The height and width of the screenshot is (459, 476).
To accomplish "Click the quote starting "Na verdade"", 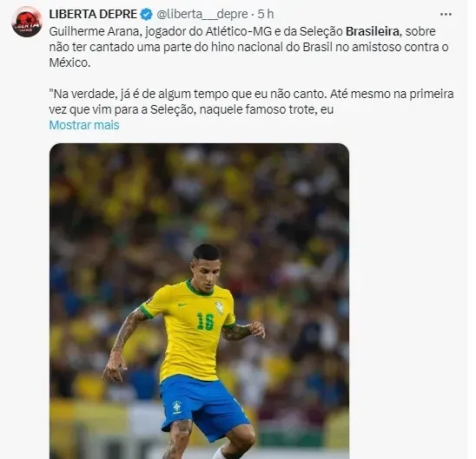I will [251, 102].
